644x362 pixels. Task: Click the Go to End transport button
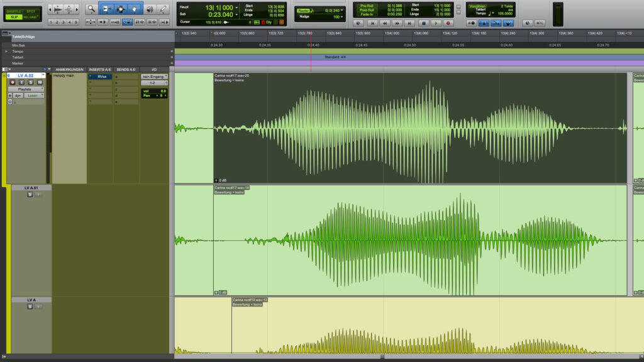pyautogui.click(x=409, y=23)
